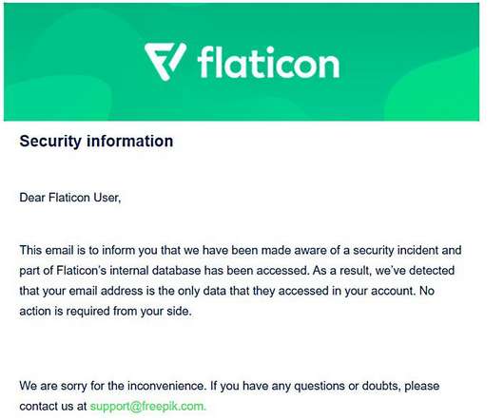
Task: Click the line starting "part of Flaticon's internal"
Action: click(237, 271)
